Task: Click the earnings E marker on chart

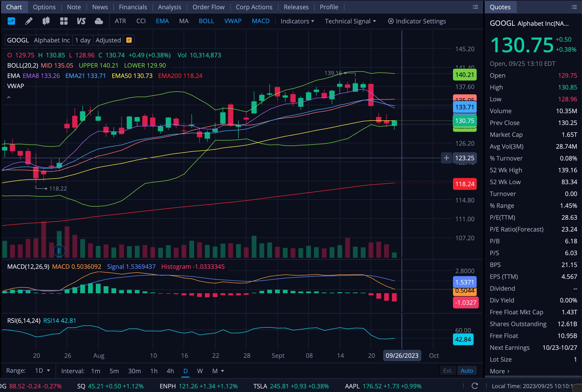Action: (59, 251)
